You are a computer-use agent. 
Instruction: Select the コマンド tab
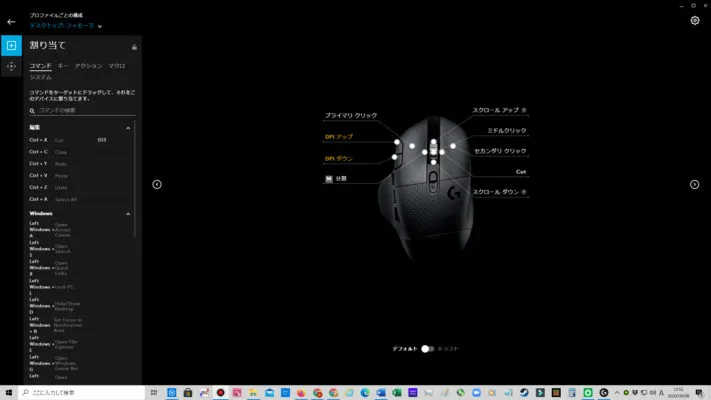coord(40,66)
